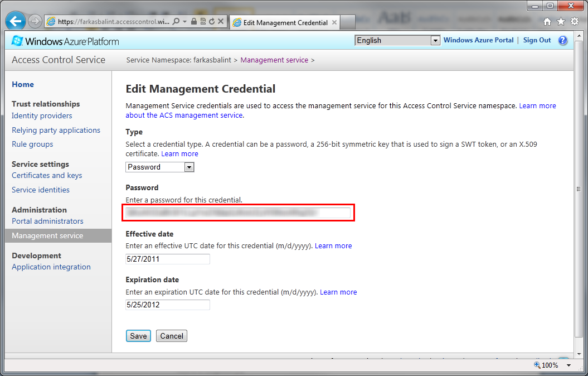Open Service identities in sidebar
The image size is (588, 376).
pyautogui.click(x=41, y=190)
